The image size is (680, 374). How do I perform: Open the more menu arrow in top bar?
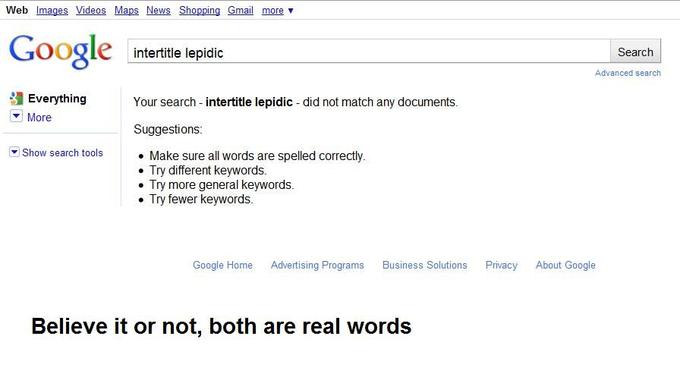coord(291,10)
